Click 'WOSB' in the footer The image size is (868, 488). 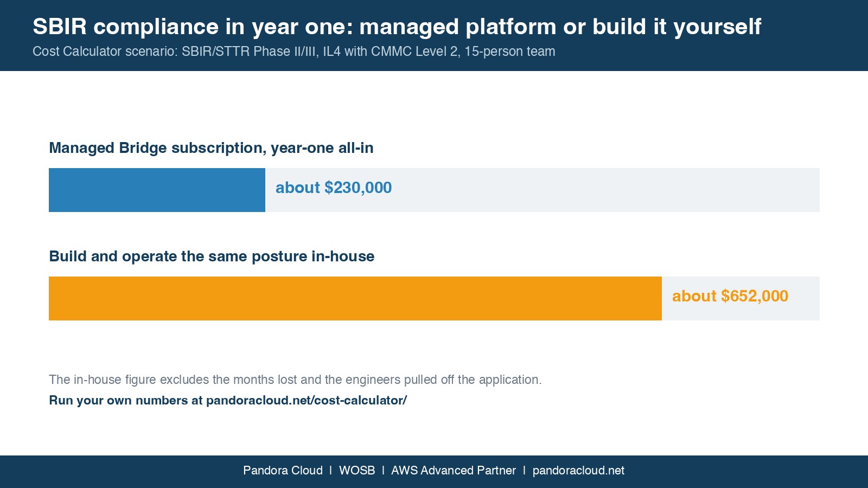pos(357,471)
